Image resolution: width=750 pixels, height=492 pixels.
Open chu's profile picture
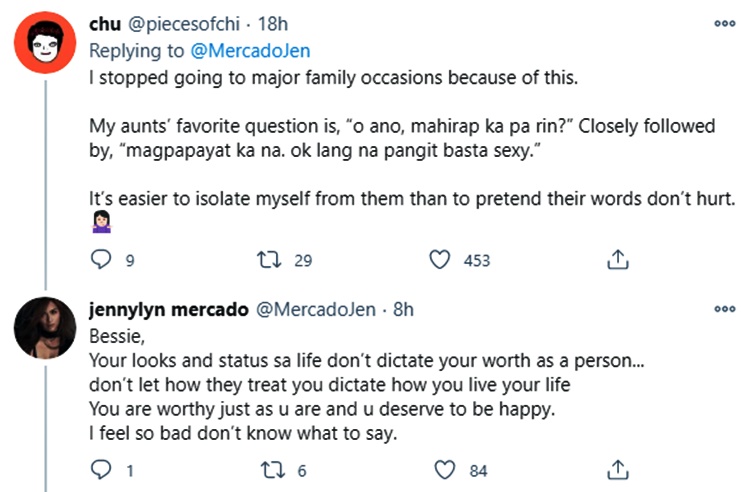[43, 40]
